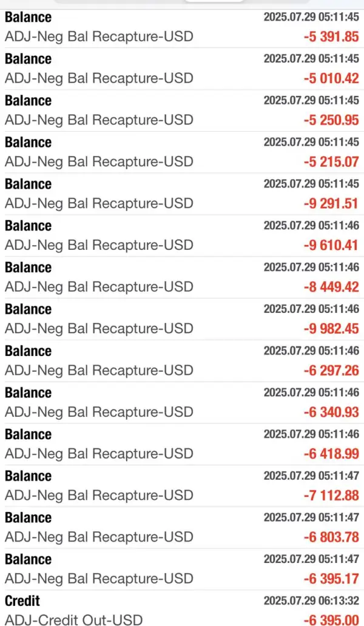
Task: Tap the -9 610.41 recapture amount
Action: point(331,245)
